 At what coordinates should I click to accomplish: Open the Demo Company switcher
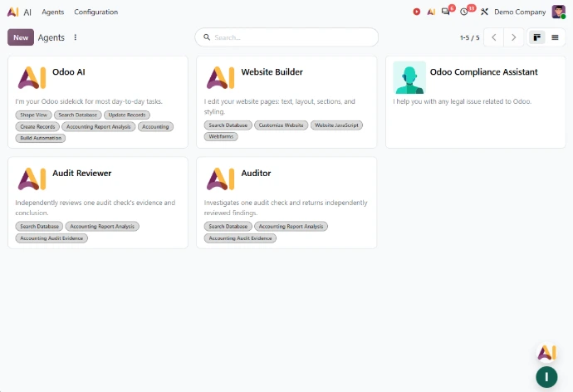(520, 12)
